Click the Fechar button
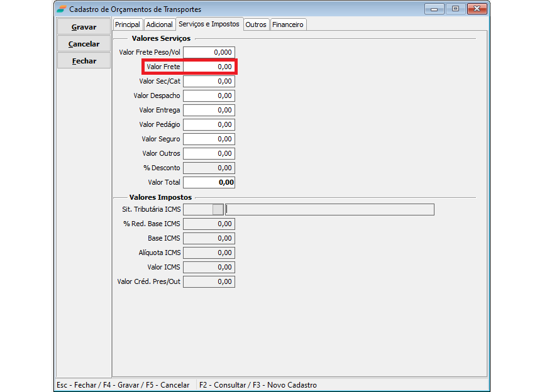The height and width of the screenshot is (392, 542). click(x=84, y=61)
